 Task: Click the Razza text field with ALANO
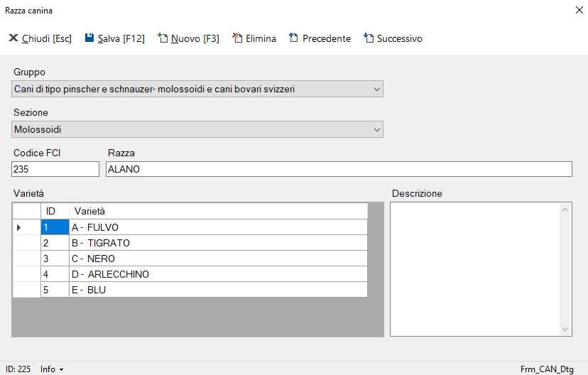(338, 169)
